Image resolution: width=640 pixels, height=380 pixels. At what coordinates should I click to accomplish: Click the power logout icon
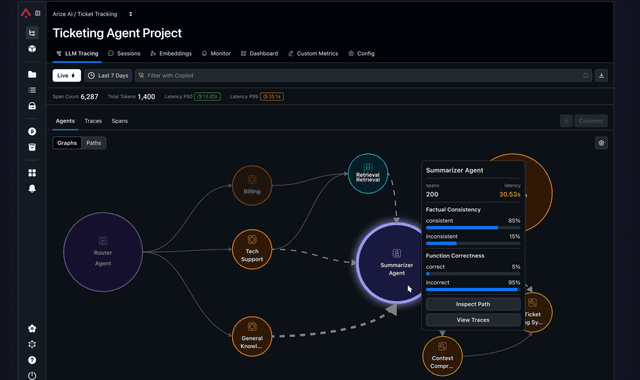(x=32, y=376)
